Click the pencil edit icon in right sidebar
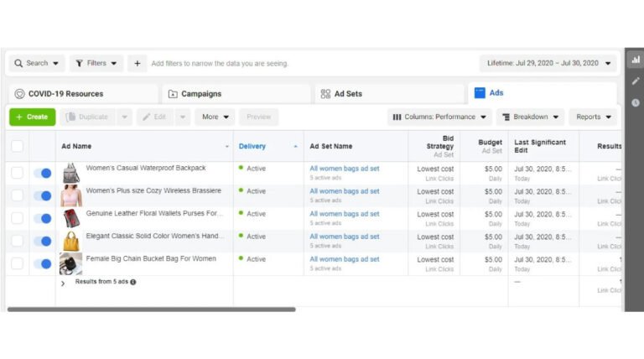 click(635, 81)
